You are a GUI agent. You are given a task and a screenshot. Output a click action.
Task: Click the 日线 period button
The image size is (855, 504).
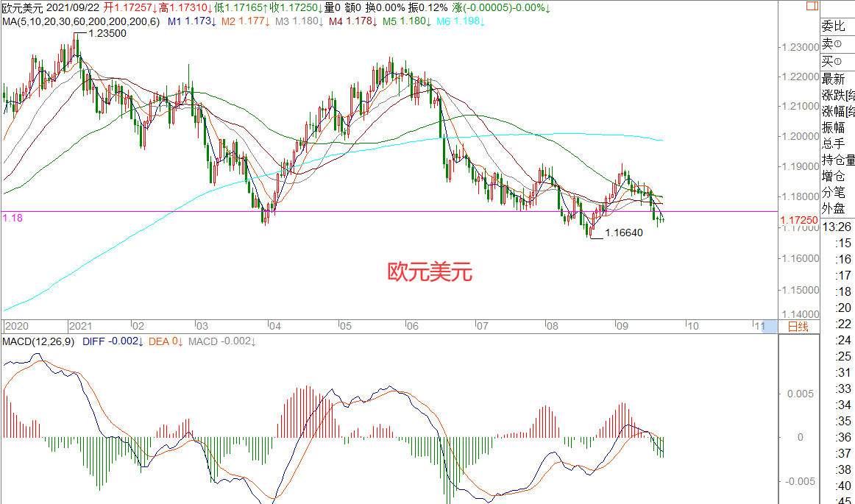(798, 326)
